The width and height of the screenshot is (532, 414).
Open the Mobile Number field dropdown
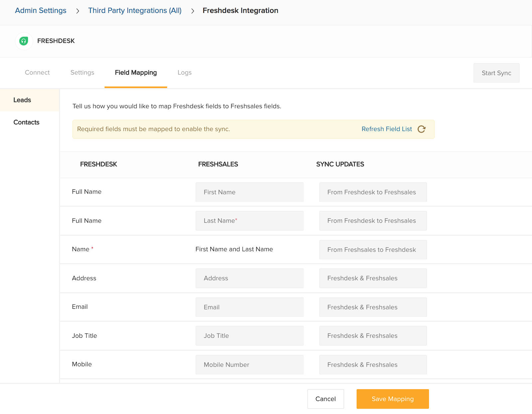coord(249,365)
